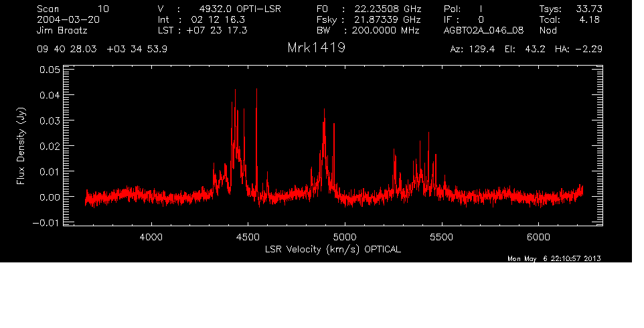This screenshot has height=328, width=644.
Task: Click the 4000 tick label on x-axis
Action: coord(151,236)
